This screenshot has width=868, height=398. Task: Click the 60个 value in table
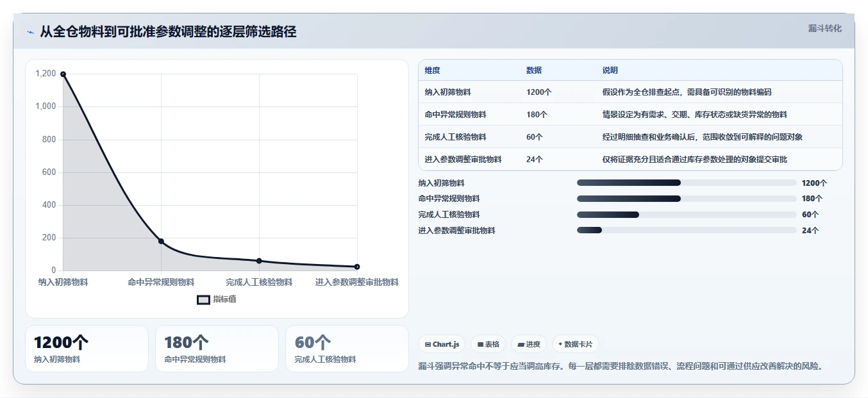pos(535,137)
